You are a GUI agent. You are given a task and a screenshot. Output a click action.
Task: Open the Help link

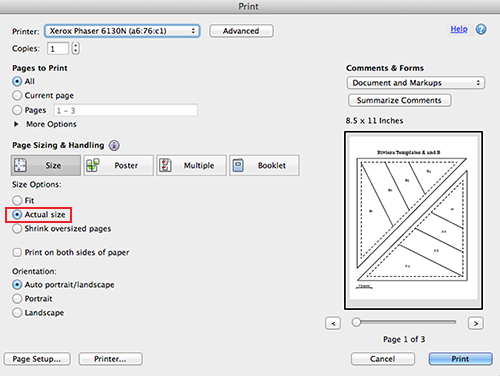click(459, 29)
